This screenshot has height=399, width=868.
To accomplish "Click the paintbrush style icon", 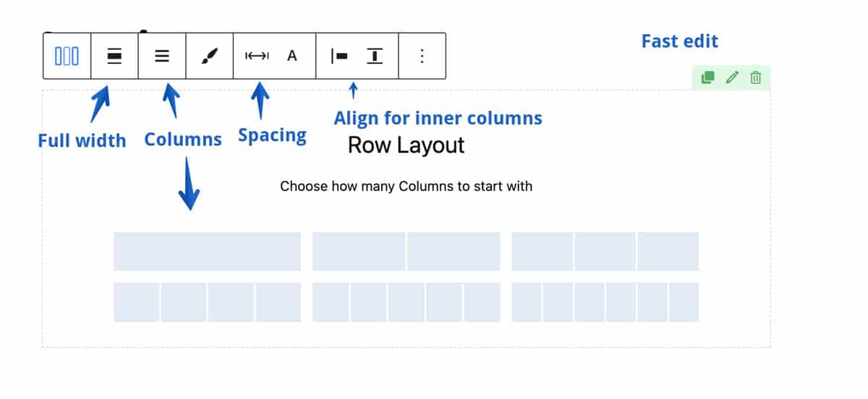I will [x=209, y=56].
